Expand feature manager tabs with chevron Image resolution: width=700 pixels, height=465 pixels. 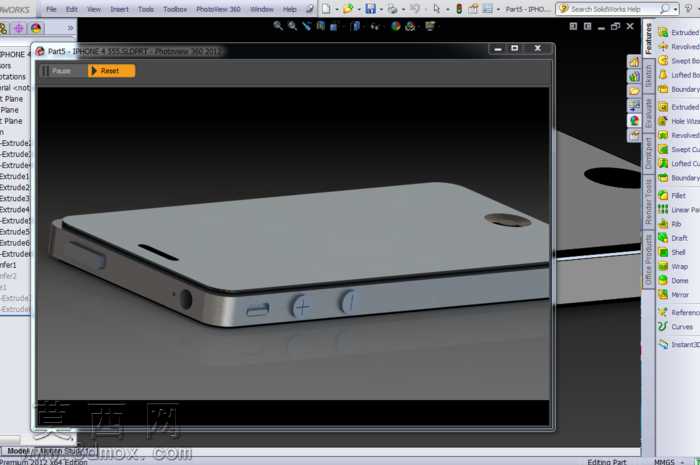tap(70, 28)
